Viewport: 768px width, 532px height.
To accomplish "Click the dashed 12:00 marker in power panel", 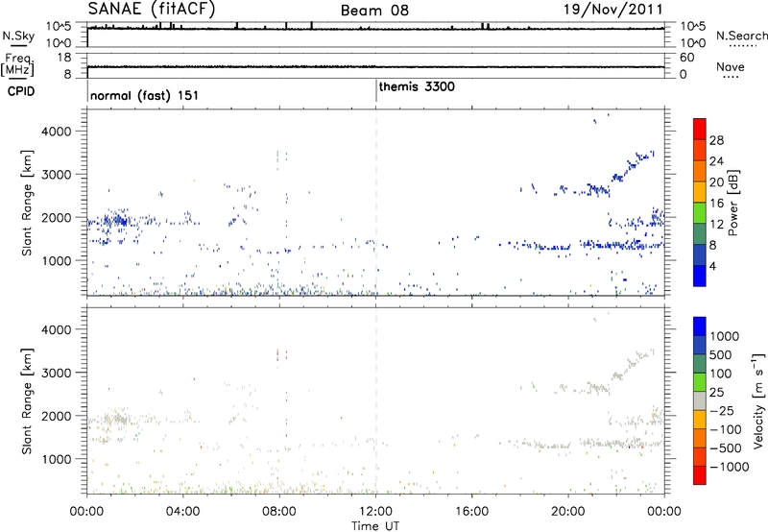I will [x=376, y=203].
